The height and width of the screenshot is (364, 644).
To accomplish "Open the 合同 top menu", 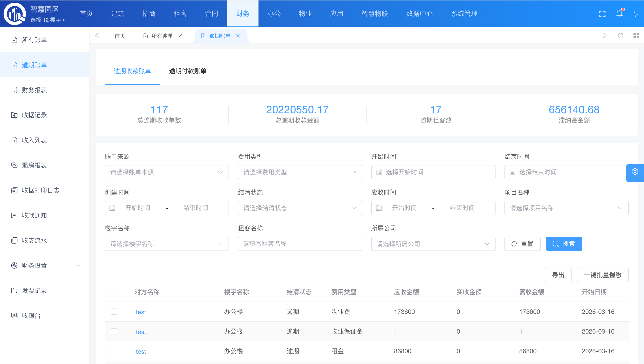I will pyautogui.click(x=211, y=14).
